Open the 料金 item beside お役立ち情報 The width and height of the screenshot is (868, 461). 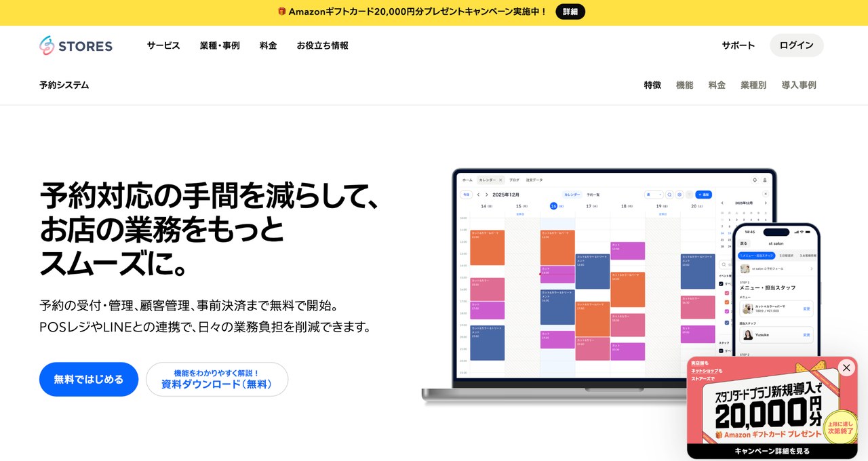pyautogui.click(x=268, y=45)
